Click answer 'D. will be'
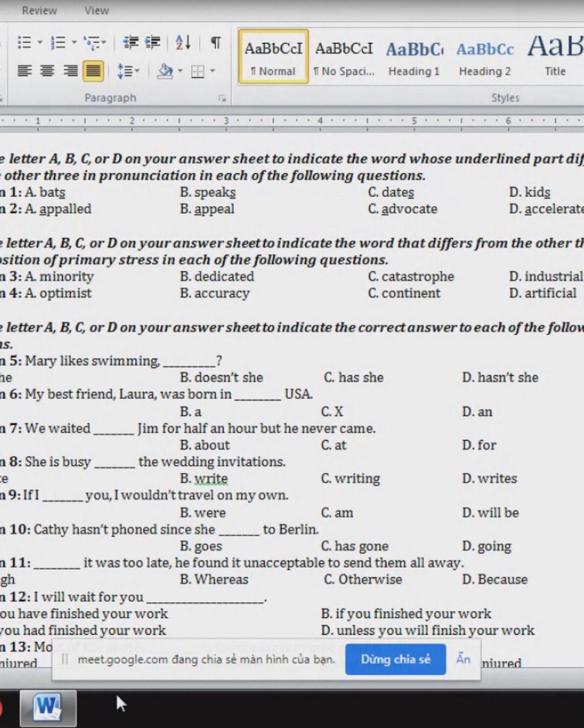 [x=490, y=513]
